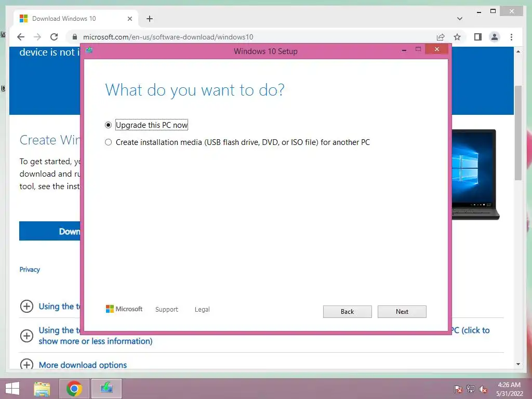Screen dimensions: 532x399
Task: Open the taskbar clock and date
Action: coord(509,389)
